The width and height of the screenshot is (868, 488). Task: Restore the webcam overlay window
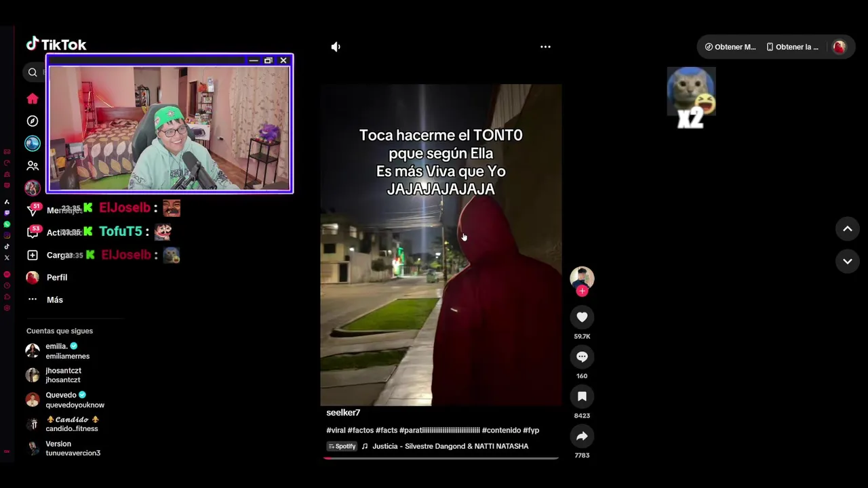[268, 60]
